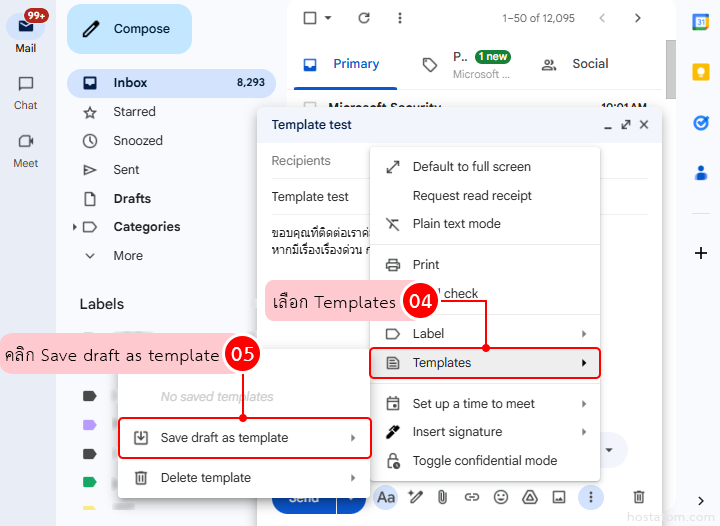
Task: Select Request read receipt
Action: (485, 196)
